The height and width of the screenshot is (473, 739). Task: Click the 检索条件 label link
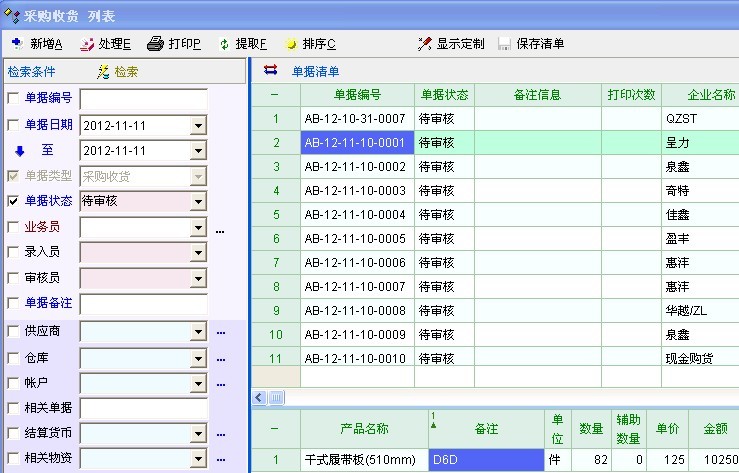pos(32,72)
